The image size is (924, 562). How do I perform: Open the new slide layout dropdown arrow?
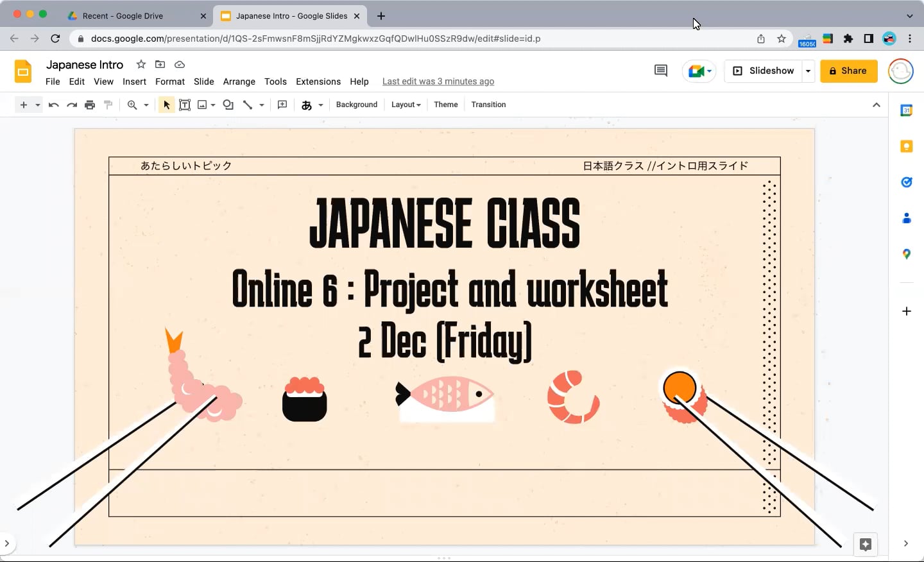pyautogui.click(x=38, y=105)
